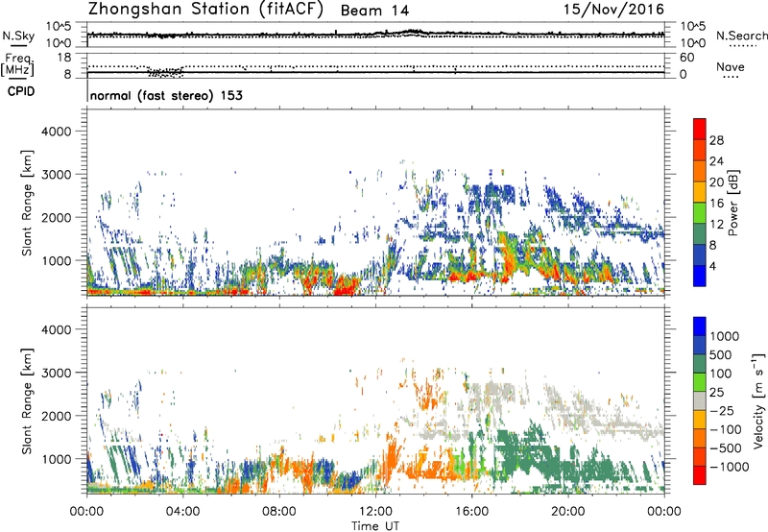Select the red −1000 Velocity colorbar segment
Image resolution: width=768 pixels, height=532 pixels.
(700, 475)
